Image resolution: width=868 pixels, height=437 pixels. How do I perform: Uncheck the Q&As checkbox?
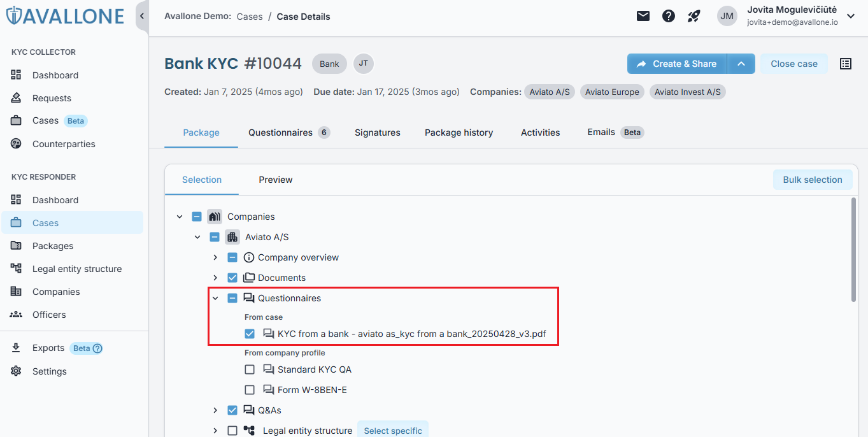click(232, 410)
